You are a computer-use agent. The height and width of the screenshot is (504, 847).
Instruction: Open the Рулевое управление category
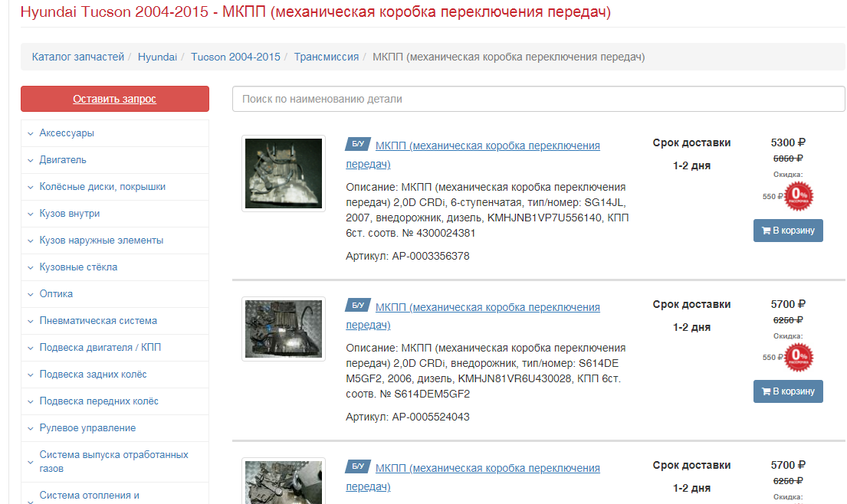(x=87, y=428)
